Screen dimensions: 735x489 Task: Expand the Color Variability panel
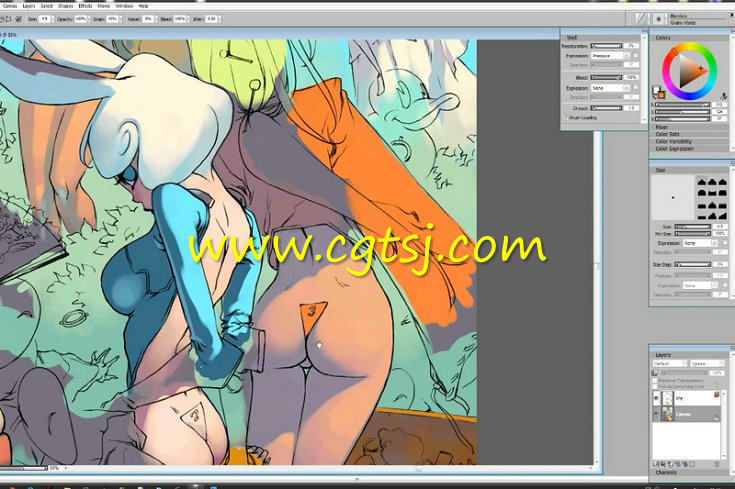pyautogui.click(x=691, y=141)
